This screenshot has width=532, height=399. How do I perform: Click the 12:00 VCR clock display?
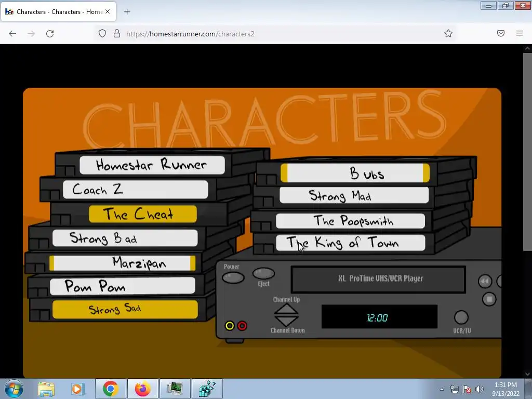coord(379,316)
